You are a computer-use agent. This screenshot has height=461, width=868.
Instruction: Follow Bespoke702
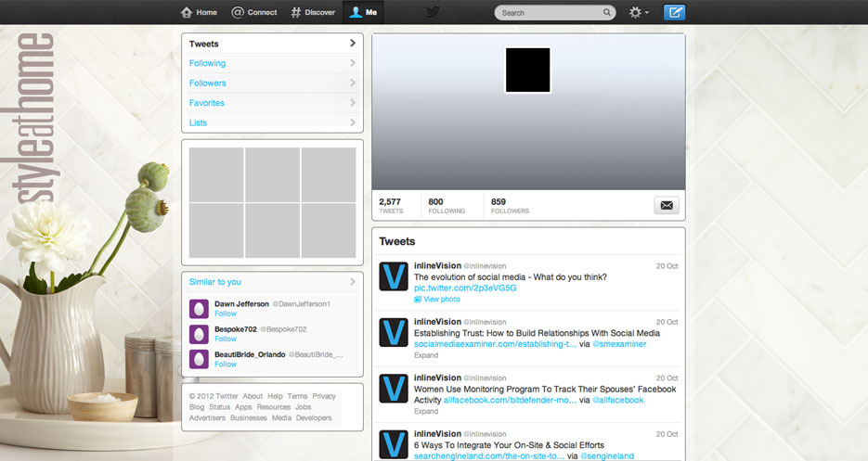tap(226, 339)
